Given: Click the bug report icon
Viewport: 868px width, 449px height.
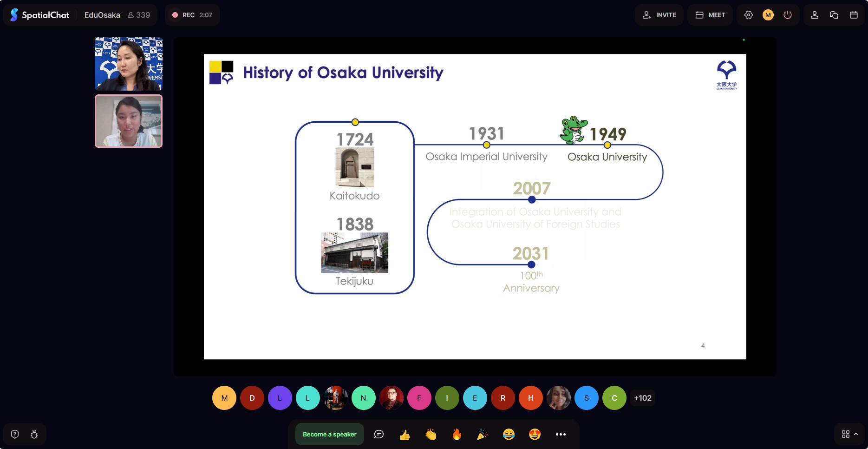Looking at the screenshot, I should [x=34, y=434].
